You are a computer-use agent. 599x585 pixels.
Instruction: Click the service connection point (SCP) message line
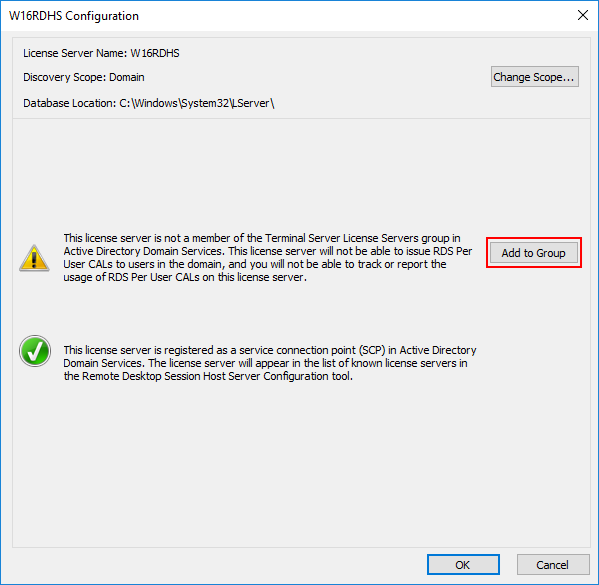(270, 350)
